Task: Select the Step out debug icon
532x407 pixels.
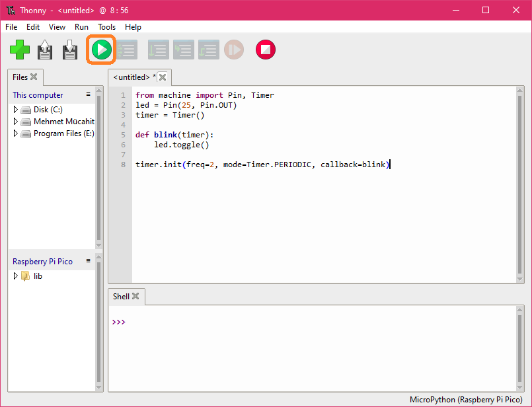Action: 209,50
